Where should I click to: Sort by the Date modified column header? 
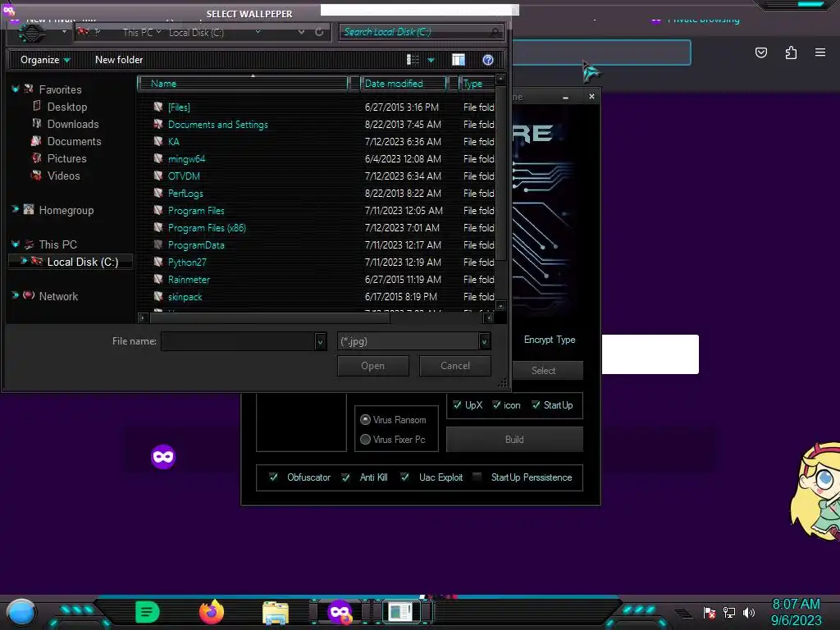pyautogui.click(x=403, y=84)
